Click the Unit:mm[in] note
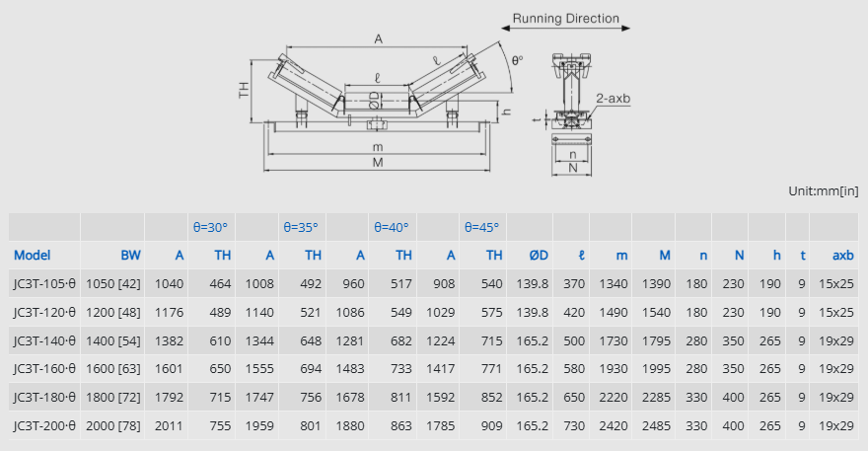Screen dimensions: 868x451 tap(825, 190)
